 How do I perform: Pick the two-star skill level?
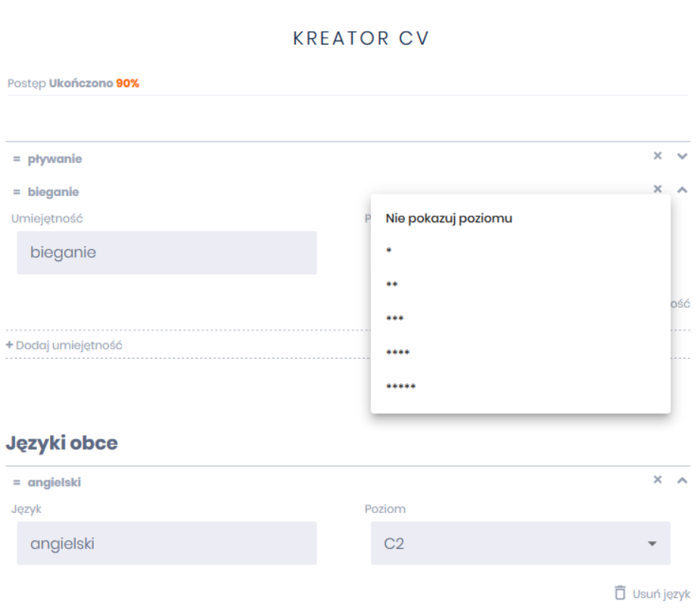(x=392, y=285)
